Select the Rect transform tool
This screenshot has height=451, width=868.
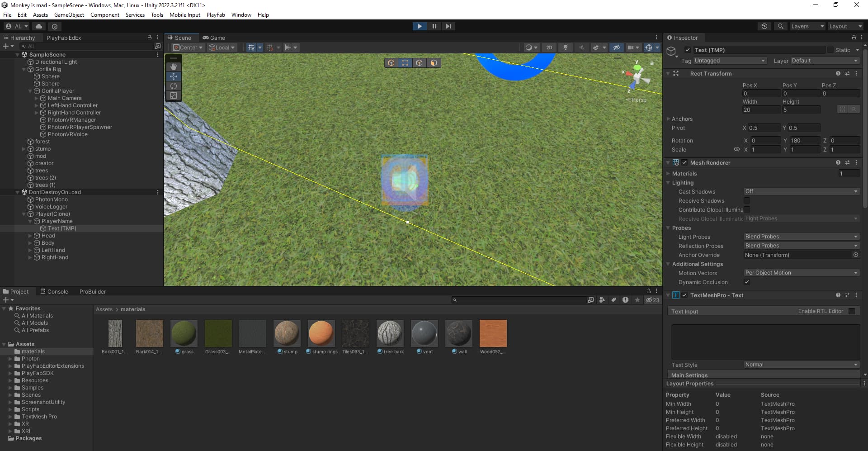click(x=174, y=95)
